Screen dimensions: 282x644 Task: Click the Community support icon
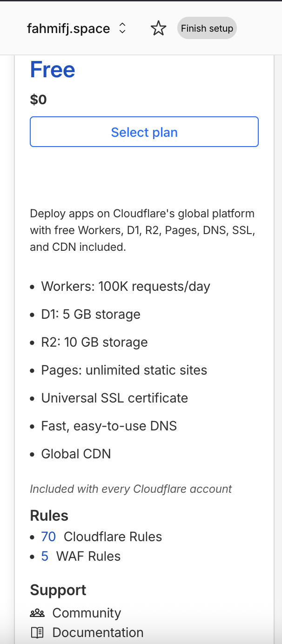tap(37, 613)
